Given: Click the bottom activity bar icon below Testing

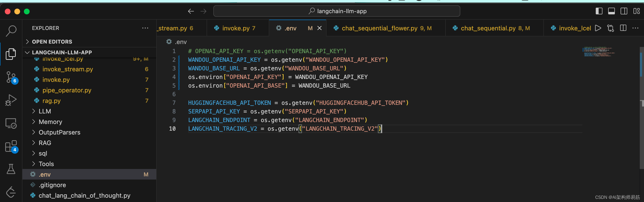Looking at the screenshot, I should tap(11, 192).
